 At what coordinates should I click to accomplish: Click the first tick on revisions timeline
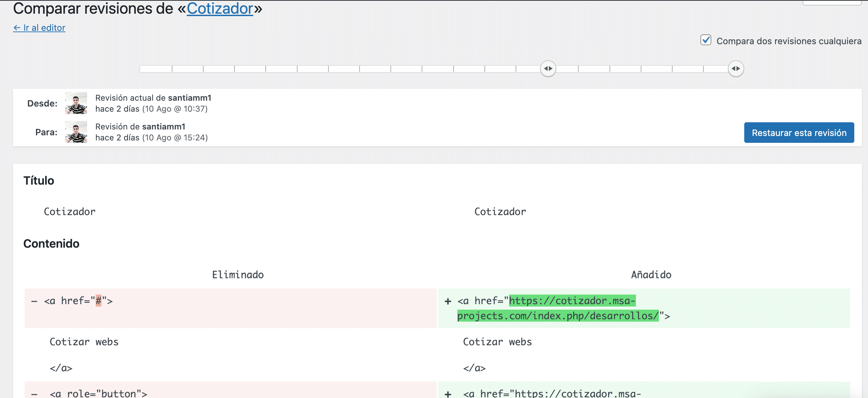(x=172, y=69)
